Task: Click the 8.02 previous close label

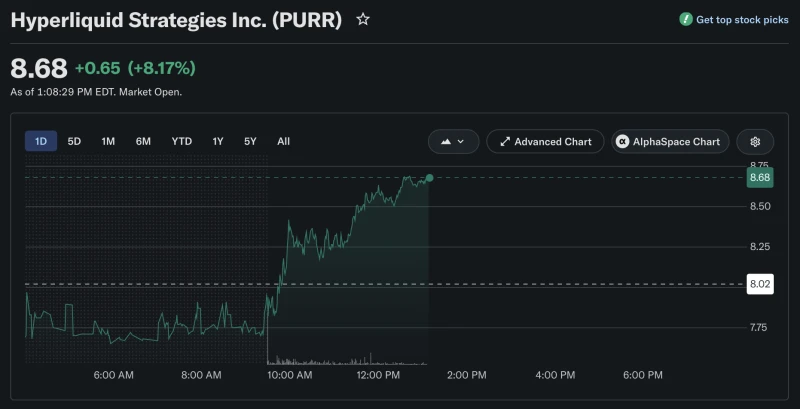Action: tap(760, 284)
